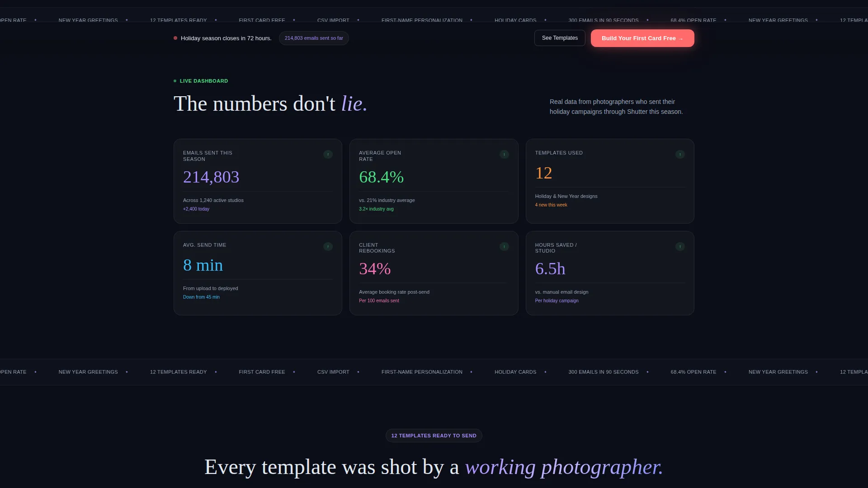Click the trend icon on Client Rebookings card
The image size is (868, 488).
[504, 247]
